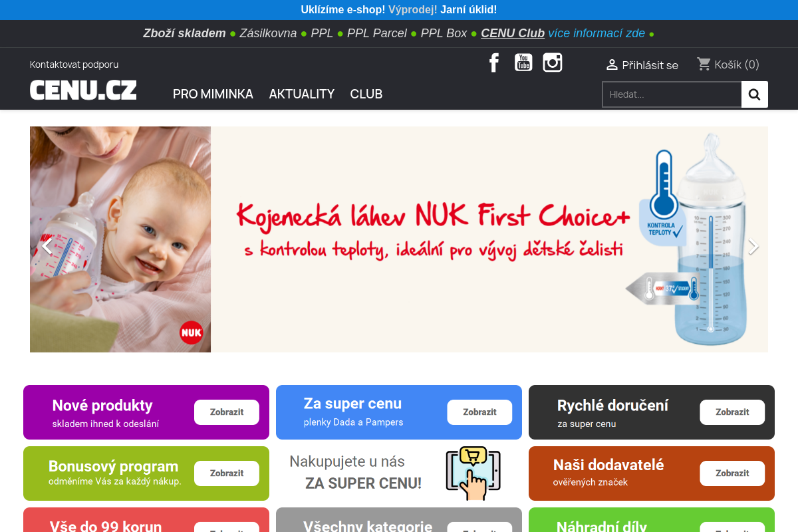The width and height of the screenshot is (798, 532).
Task: Click Zobrazit on Naši dodavatelé
Action: tap(731, 473)
